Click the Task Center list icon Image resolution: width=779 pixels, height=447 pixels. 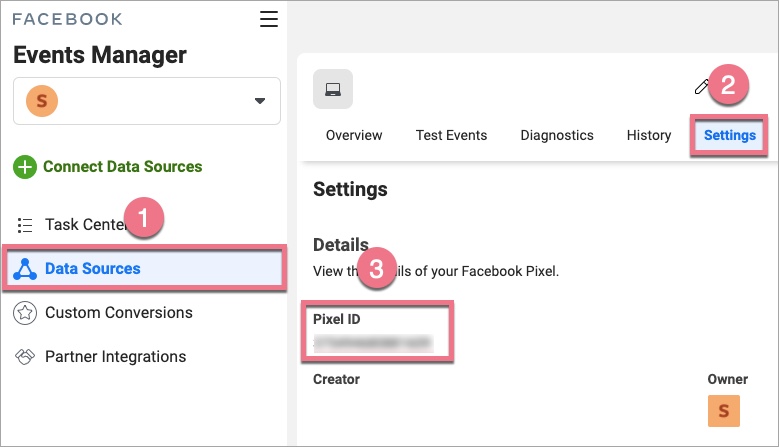(26, 224)
